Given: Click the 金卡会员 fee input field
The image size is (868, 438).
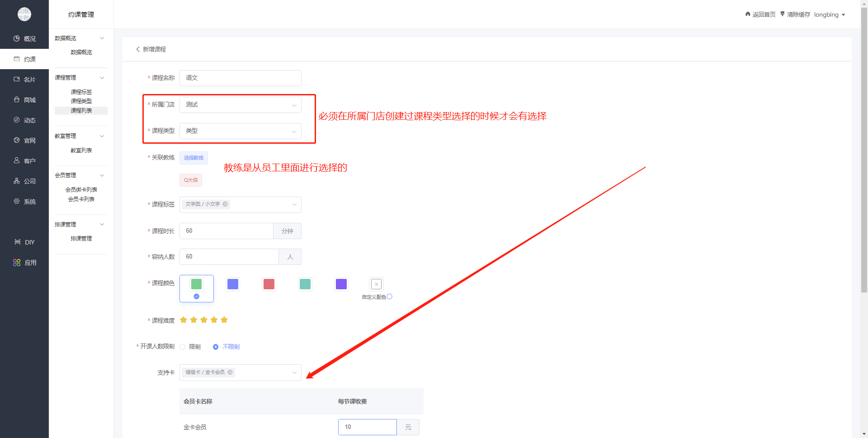Looking at the screenshot, I should pyautogui.click(x=368, y=427).
